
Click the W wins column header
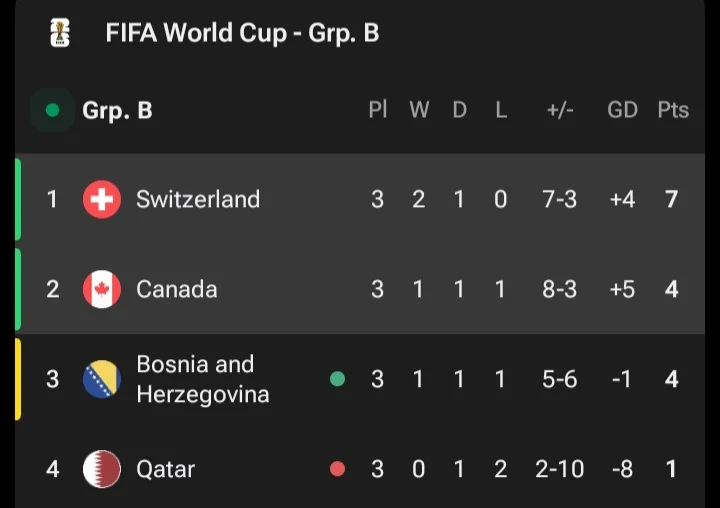419,110
